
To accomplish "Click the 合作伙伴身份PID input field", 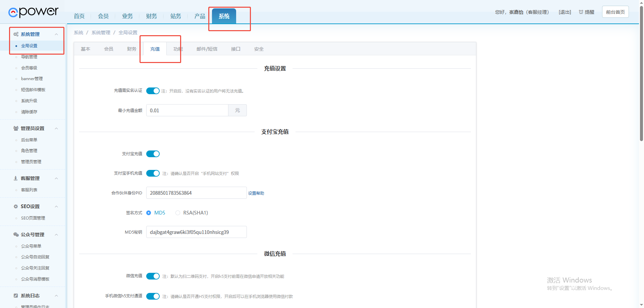I will [x=197, y=193].
